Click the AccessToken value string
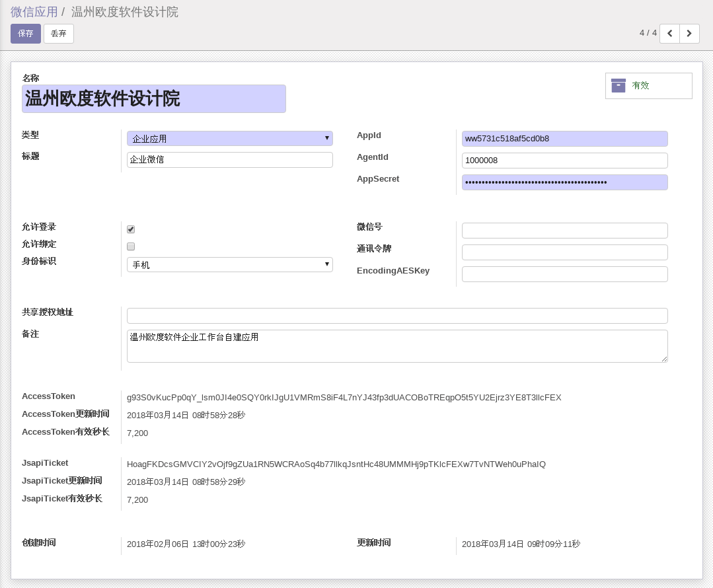713x588 pixels. (344, 398)
